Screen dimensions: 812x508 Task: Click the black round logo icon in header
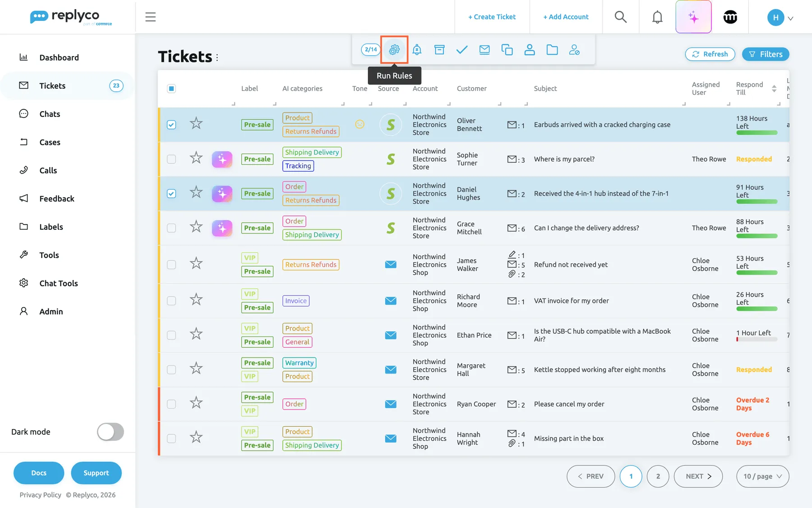[x=730, y=17]
